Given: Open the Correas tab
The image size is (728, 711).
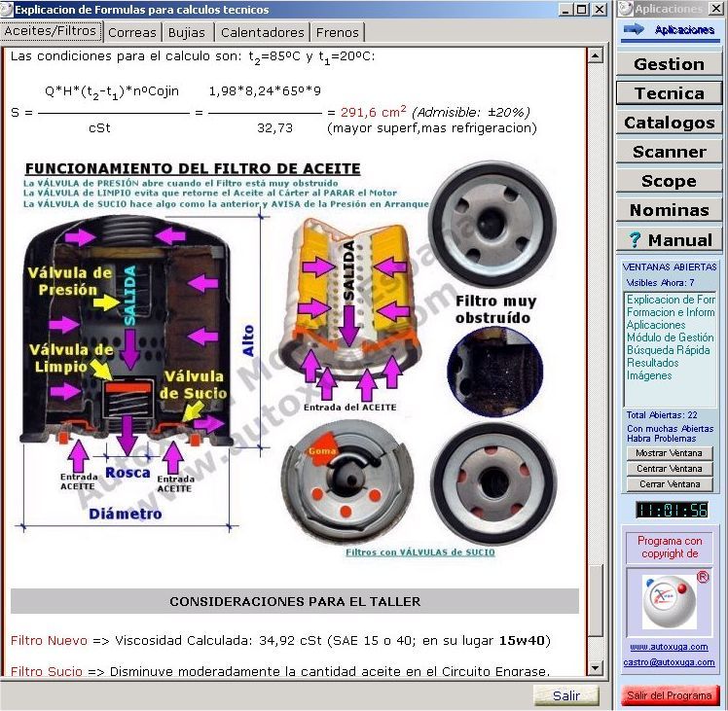Looking at the screenshot, I should point(131,32).
